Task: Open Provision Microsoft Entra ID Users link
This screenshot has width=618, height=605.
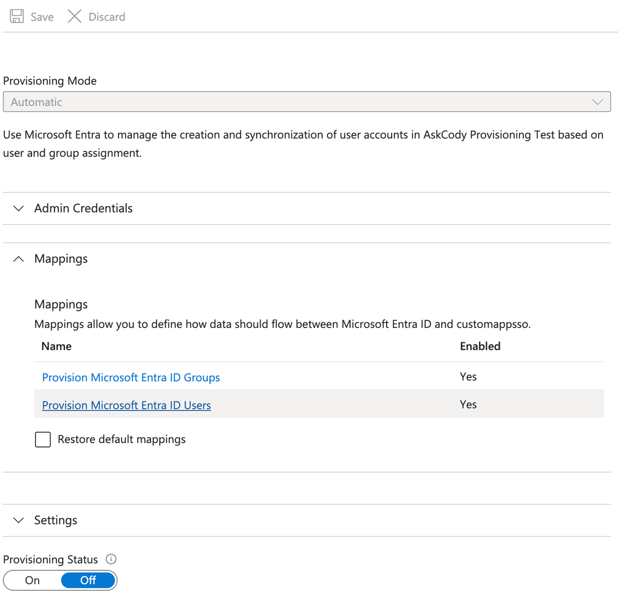Action: pyautogui.click(x=126, y=405)
